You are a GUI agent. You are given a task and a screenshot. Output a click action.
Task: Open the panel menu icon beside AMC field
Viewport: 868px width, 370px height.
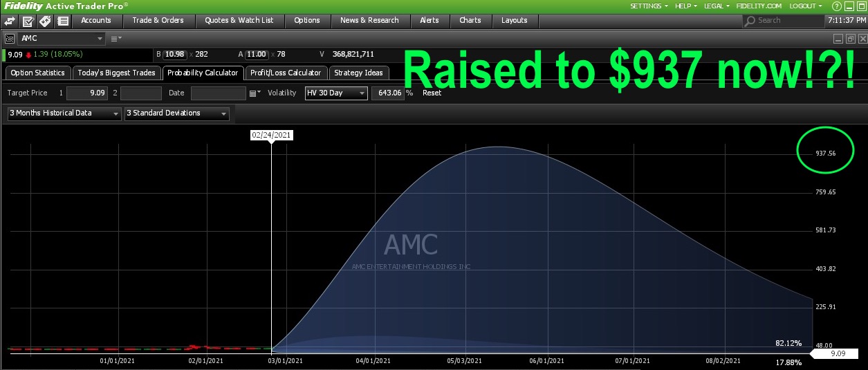(x=116, y=39)
